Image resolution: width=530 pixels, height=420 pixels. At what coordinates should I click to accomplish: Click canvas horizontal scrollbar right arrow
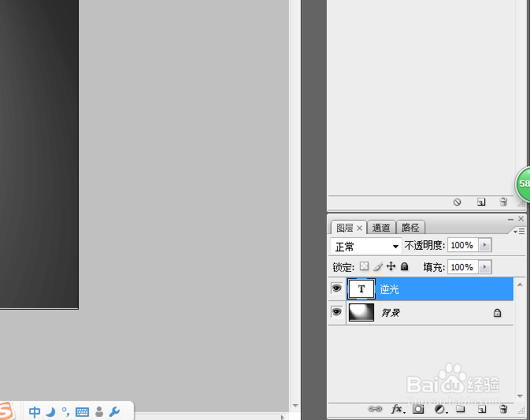point(283,418)
